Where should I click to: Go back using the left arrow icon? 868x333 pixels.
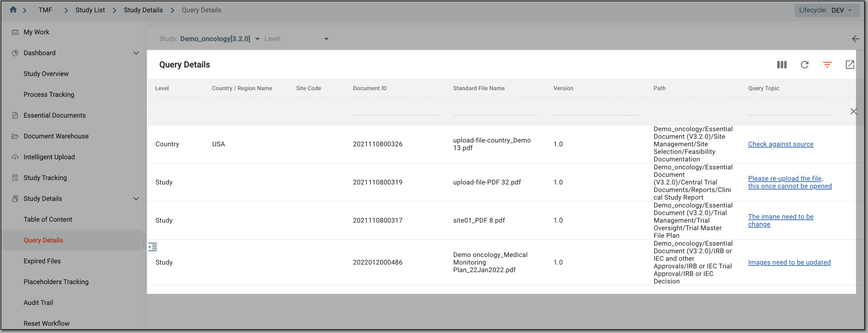(x=856, y=39)
